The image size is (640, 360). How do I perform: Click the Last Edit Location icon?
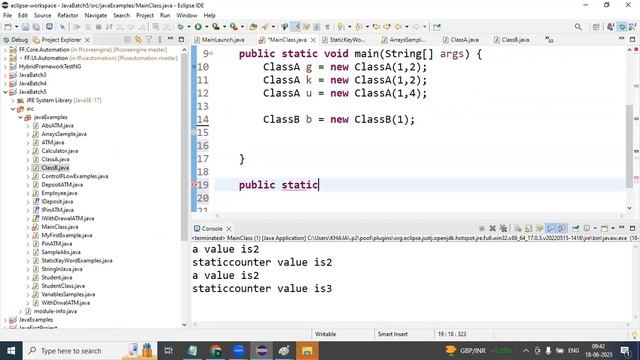[376, 27]
